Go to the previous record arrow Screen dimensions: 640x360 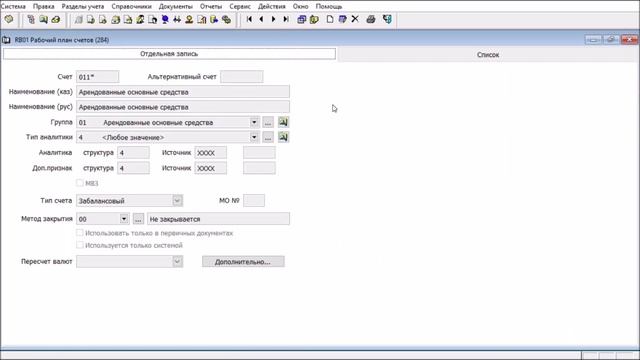pos(261,19)
